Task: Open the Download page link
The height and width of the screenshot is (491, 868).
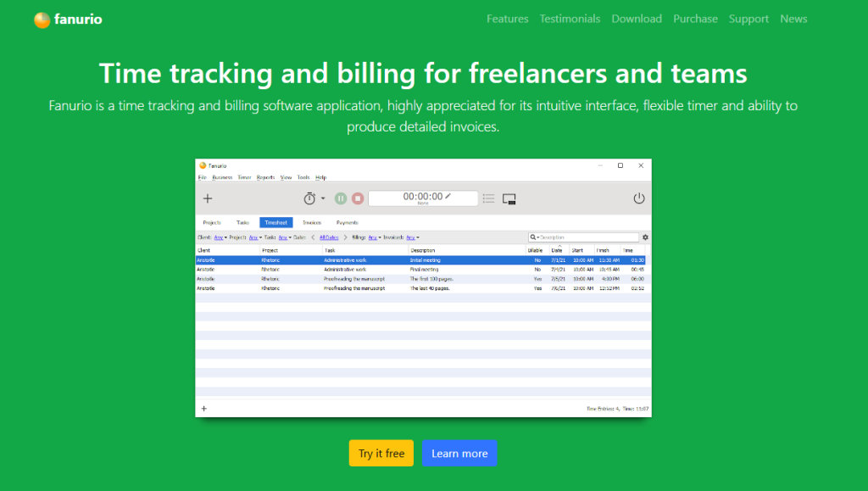Action: pos(637,19)
